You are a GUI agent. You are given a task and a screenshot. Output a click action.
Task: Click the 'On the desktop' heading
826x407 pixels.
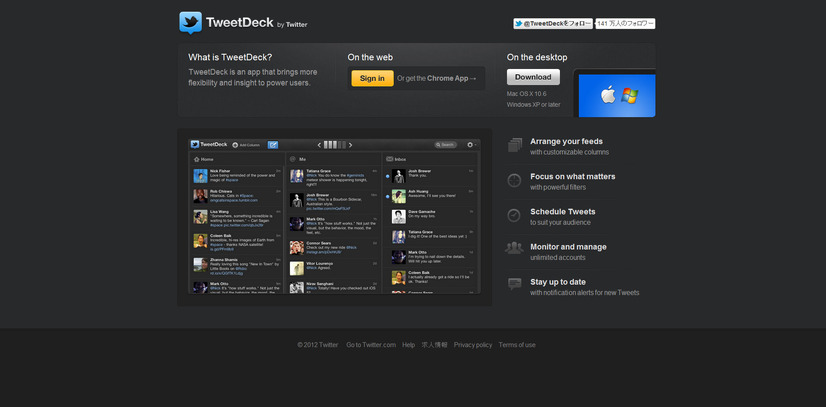(537, 57)
